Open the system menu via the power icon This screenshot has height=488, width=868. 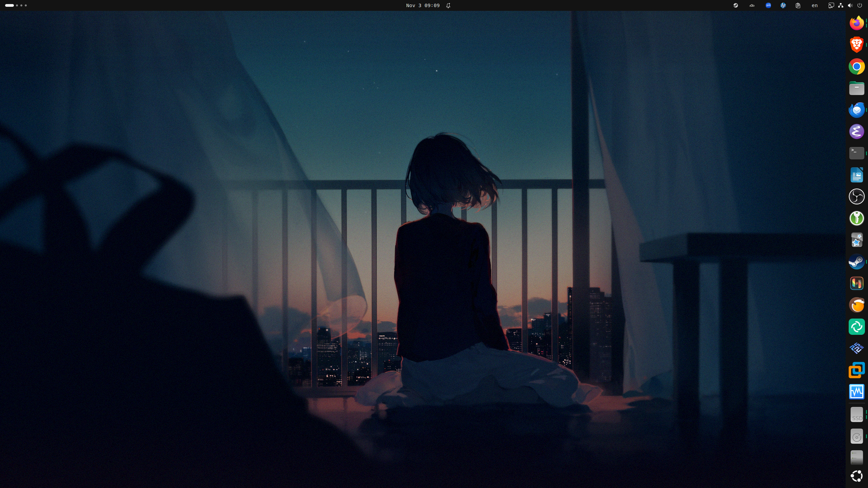pos(860,5)
